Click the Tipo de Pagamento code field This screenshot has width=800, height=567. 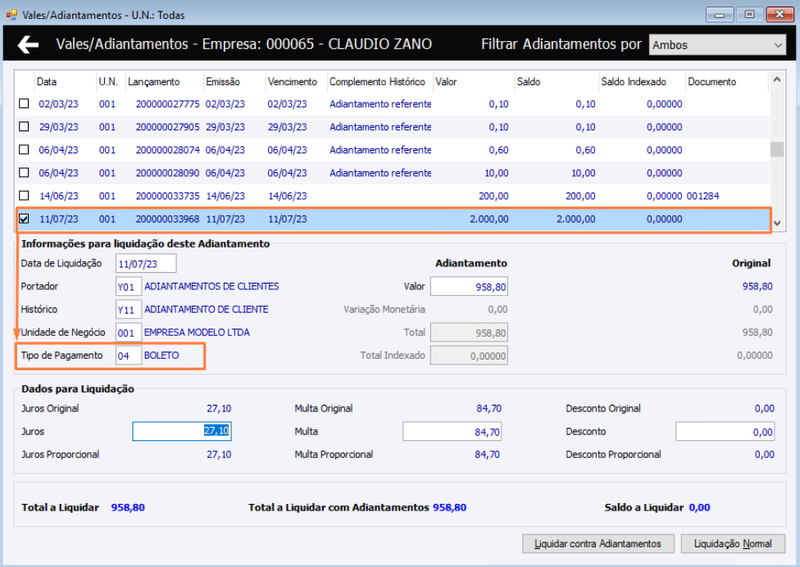[x=128, y=355]
